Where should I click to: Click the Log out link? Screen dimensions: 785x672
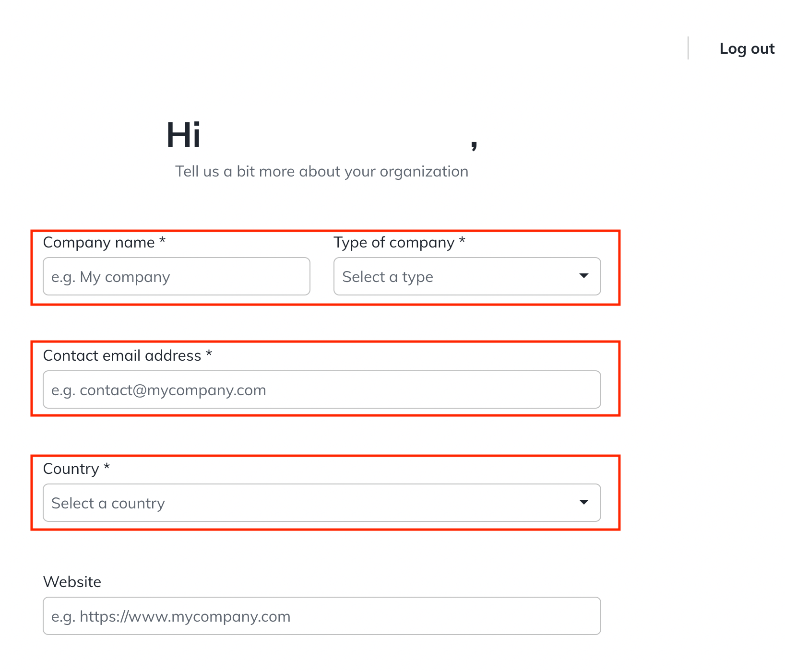coord(747,49)
